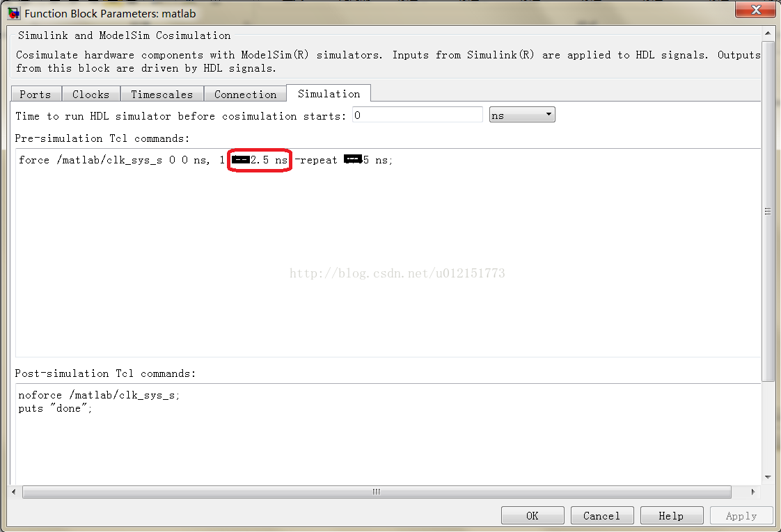
Task: Click the 'Simulink and ModelSim Cosimulation' heading
Action: click(x=124, y=35)
